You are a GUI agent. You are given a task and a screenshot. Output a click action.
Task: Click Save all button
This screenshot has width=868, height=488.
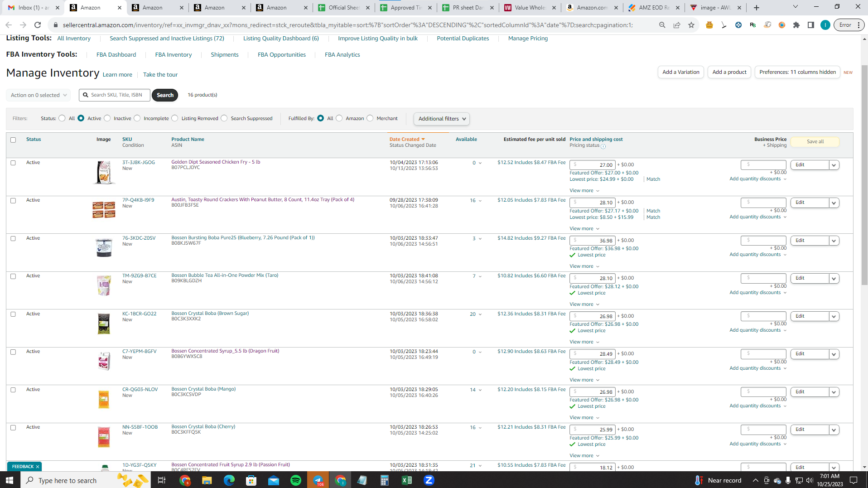click(x=815, y=142)
